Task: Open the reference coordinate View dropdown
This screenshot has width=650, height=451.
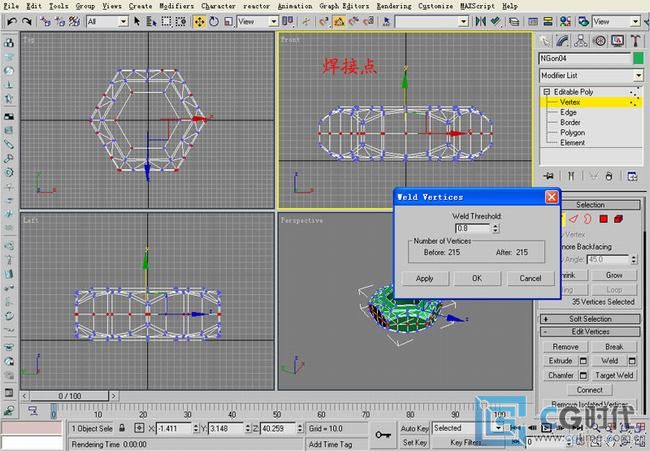Action: tap(257, 21)
